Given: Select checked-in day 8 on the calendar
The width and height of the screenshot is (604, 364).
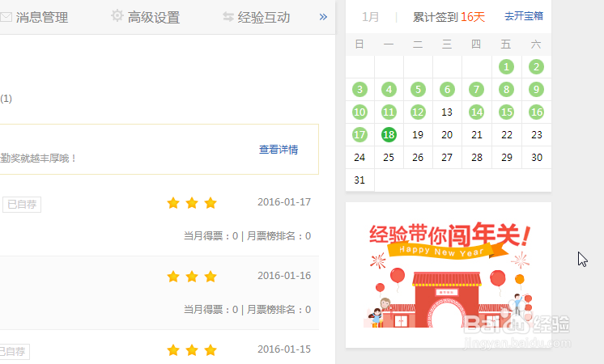Looking at the screenshot, I should click(506, 90).
